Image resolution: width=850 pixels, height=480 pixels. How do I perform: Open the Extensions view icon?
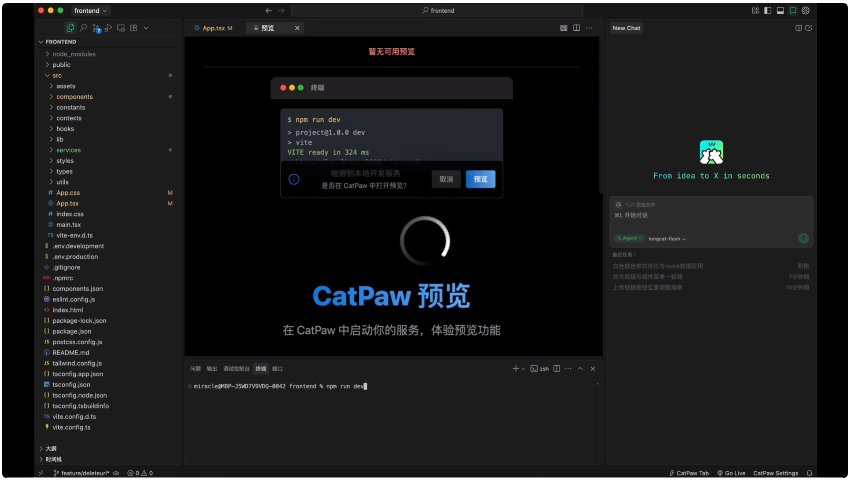(x=133, y=28)
